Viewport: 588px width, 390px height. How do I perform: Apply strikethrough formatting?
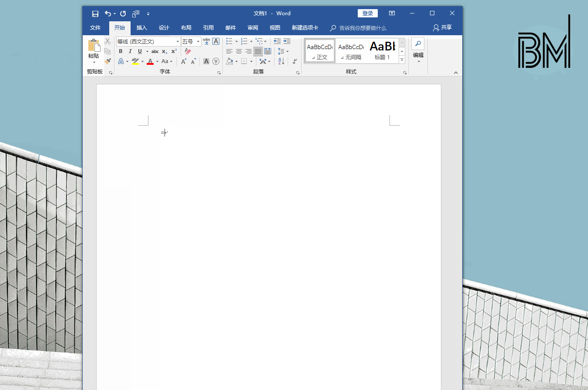click(x=155, y=51)
